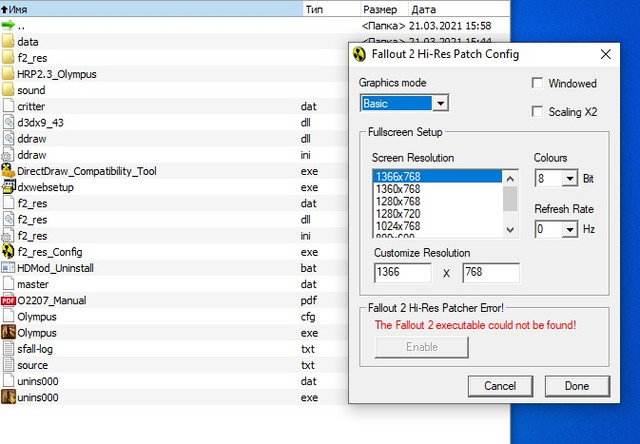Sort file list by Тип column

click(x=331, y=9)
